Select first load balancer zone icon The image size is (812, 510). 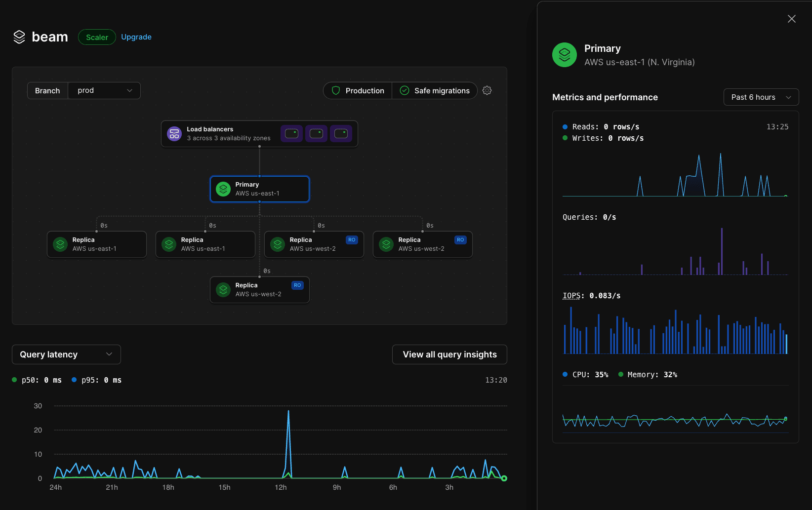click(292, 134)
